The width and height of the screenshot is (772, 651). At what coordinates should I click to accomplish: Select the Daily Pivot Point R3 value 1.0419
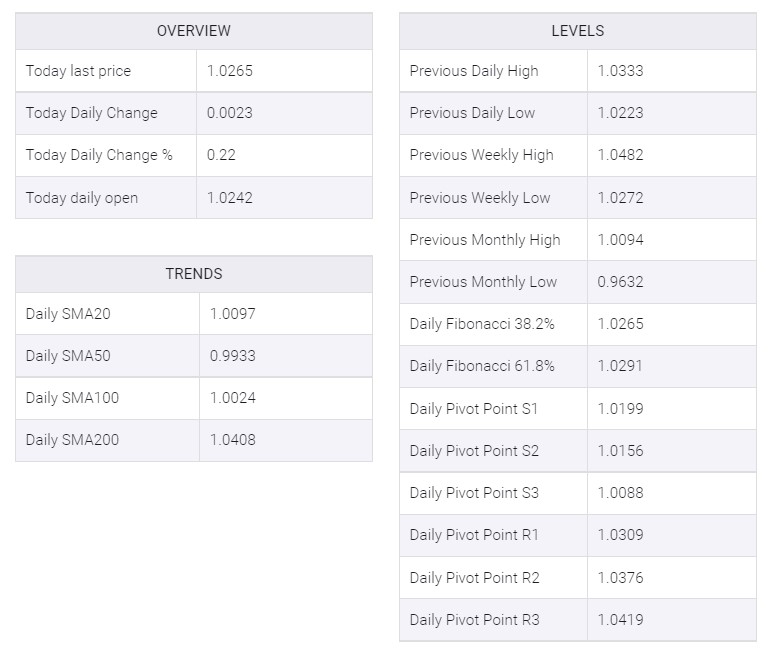point(621,620)
